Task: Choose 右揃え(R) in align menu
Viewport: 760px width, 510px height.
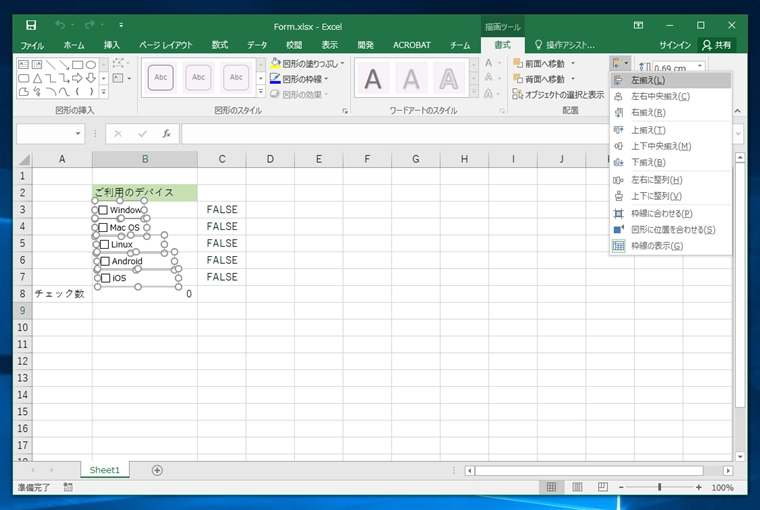Action: tap(670, 112)
